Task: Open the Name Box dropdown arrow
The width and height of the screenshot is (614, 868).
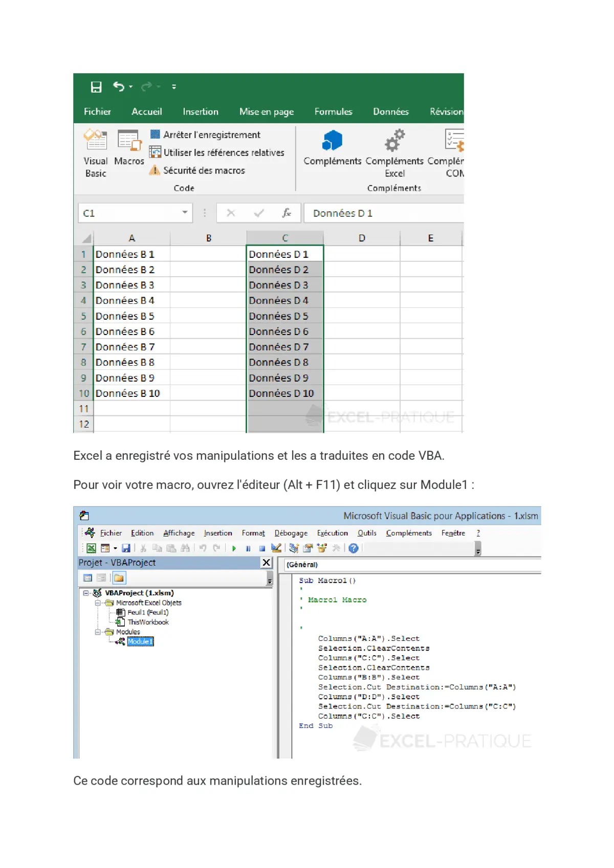Action: [x=185, y=213]
